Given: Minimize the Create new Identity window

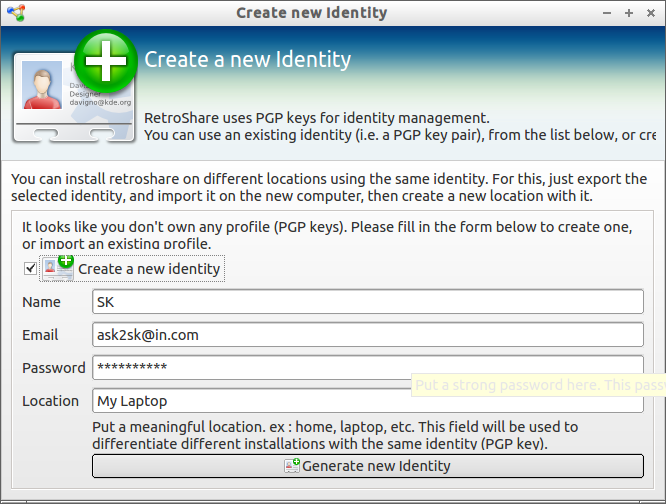Looking at the screenshot, I should [x=607, y=13].
